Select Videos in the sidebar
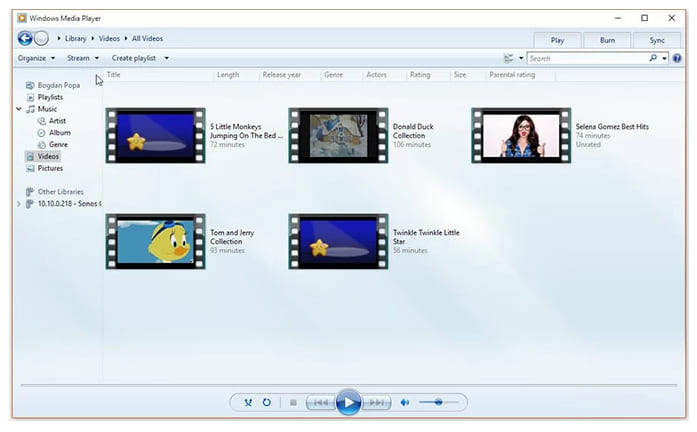697x432 pixels. point(43,156)
